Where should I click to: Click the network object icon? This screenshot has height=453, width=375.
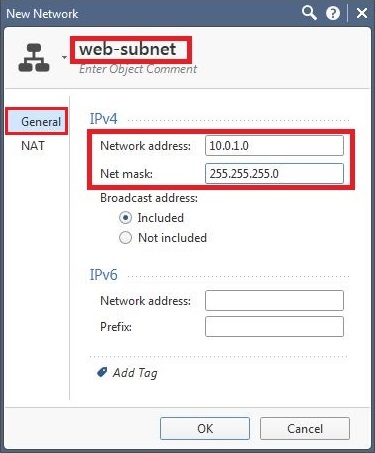click(x=34, y=58)
